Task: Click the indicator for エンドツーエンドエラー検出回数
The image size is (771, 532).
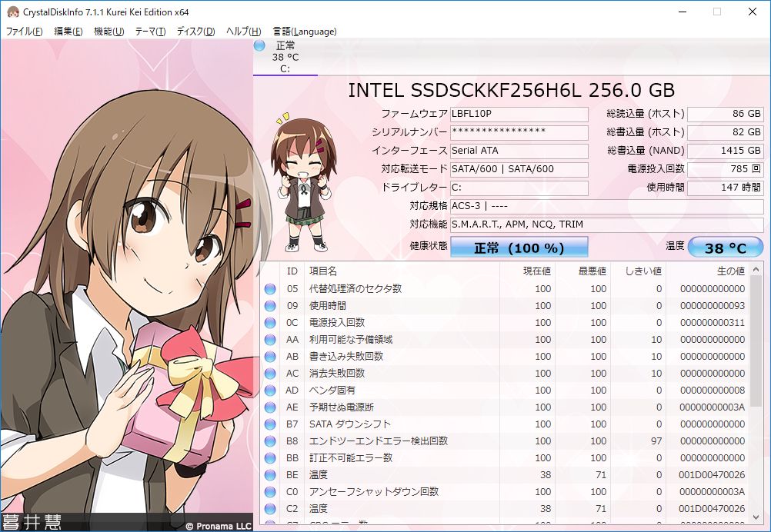Action: (269, 441)
